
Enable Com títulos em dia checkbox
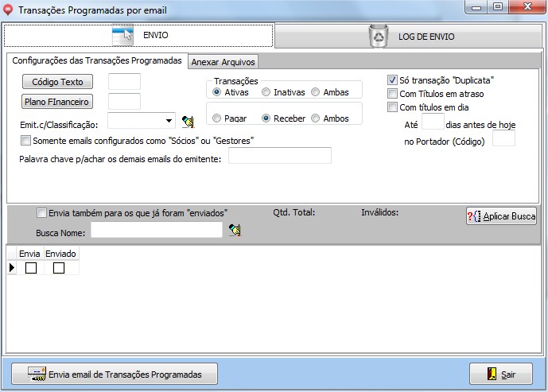coord(392,107)
